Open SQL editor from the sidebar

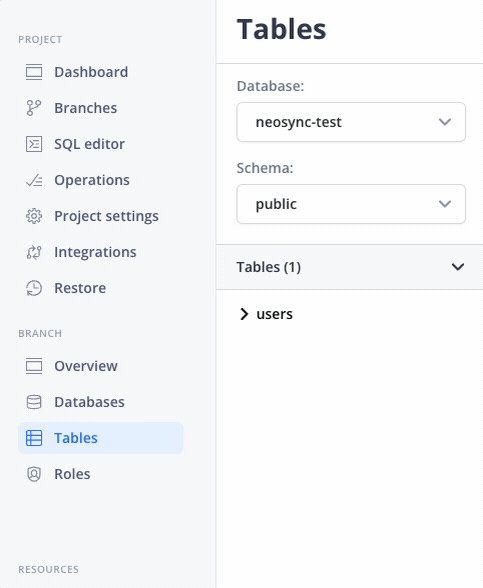coord(89,144)
